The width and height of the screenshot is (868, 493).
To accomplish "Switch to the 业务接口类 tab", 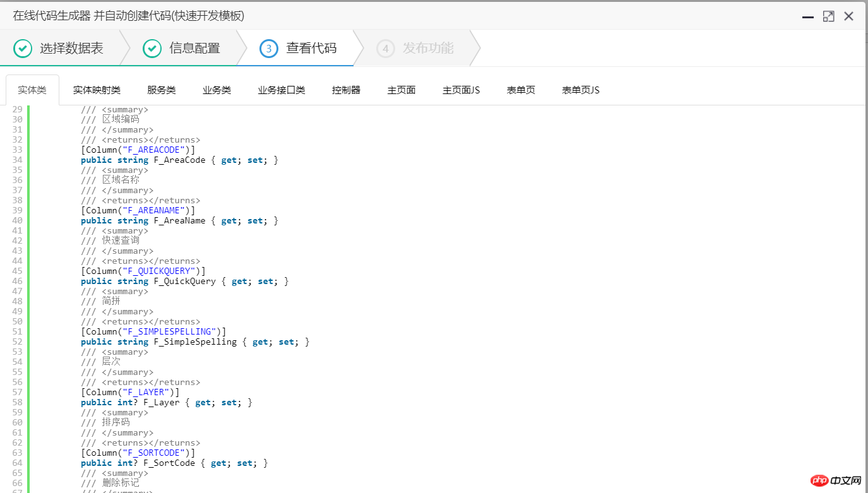I will click(x=281, y=89).
